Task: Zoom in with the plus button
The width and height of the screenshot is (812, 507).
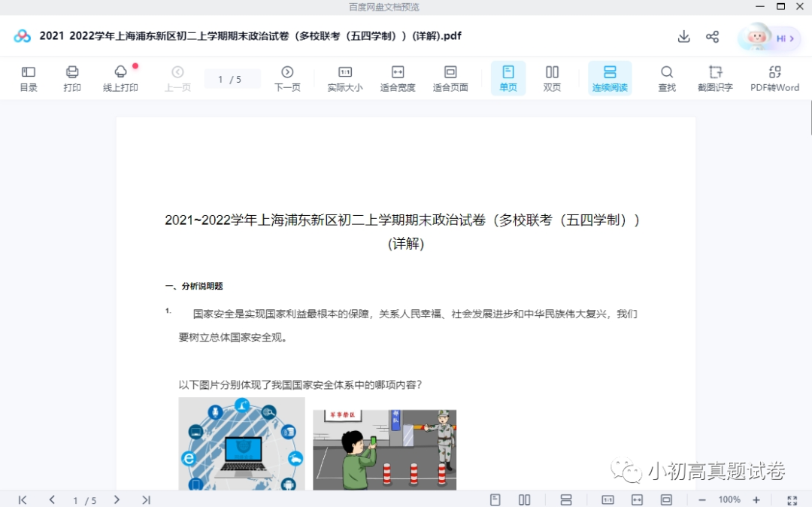Action: (756, 499)
